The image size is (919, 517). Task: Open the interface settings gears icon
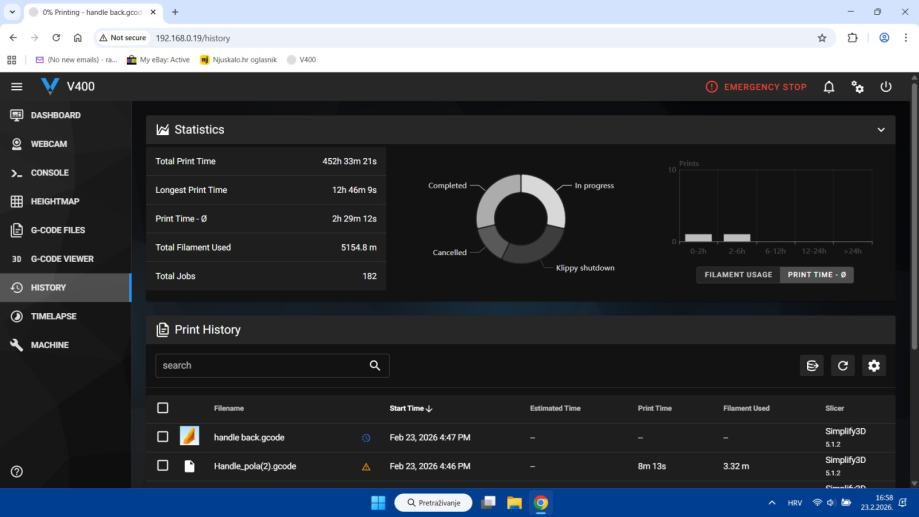pos(857,87)
